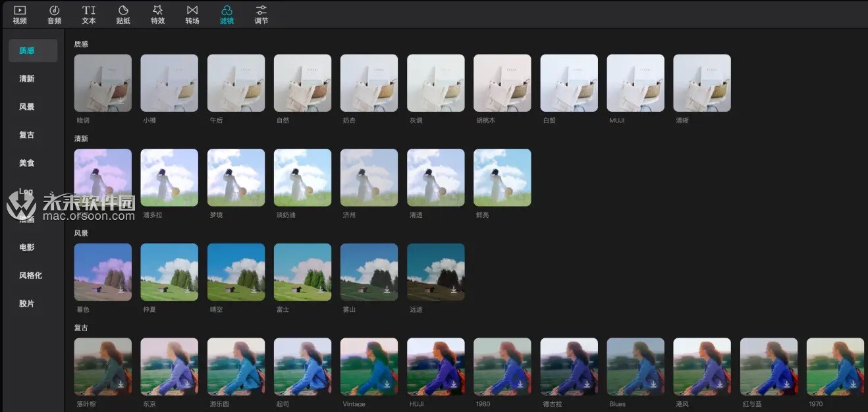Download the 红与蓝 retro filter
The width and height of the screenshot is (868, 412).
click(786, 384)
